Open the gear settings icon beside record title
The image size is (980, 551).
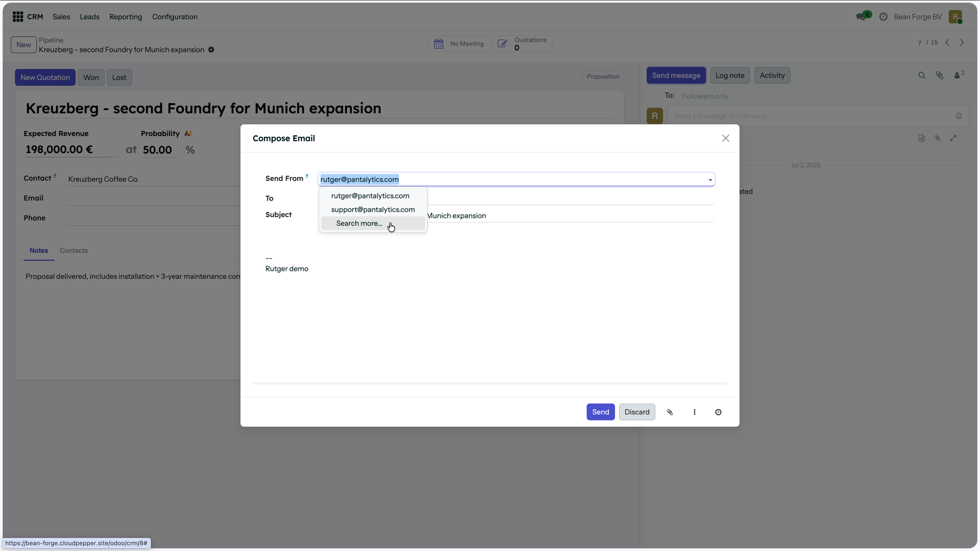[x=211, y=50]
